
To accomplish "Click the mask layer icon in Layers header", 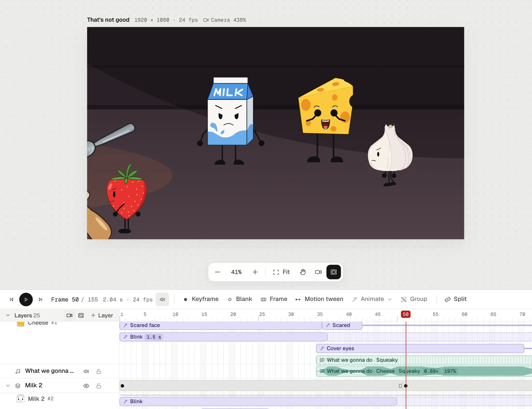I will [x=81, y=315].
